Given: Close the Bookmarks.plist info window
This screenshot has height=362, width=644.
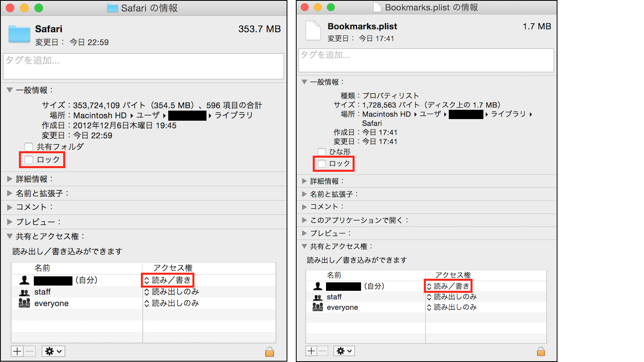Looking at the screenshot, I should (x=305, y=7).
